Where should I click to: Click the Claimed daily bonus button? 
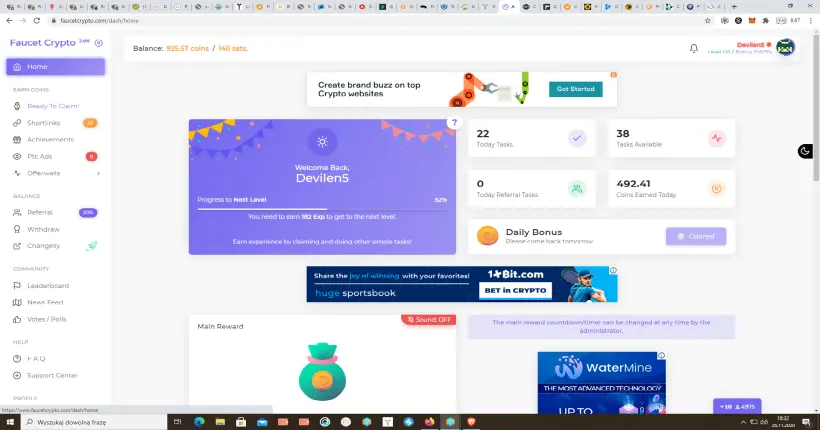pyautogui.click(x=696, y=236)
